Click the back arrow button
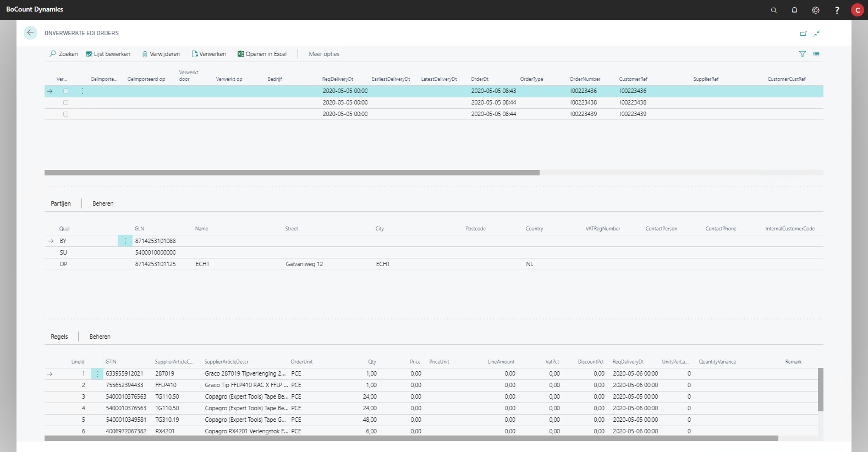The height and width of the screenshot is (452, 868). coord(30,33)
